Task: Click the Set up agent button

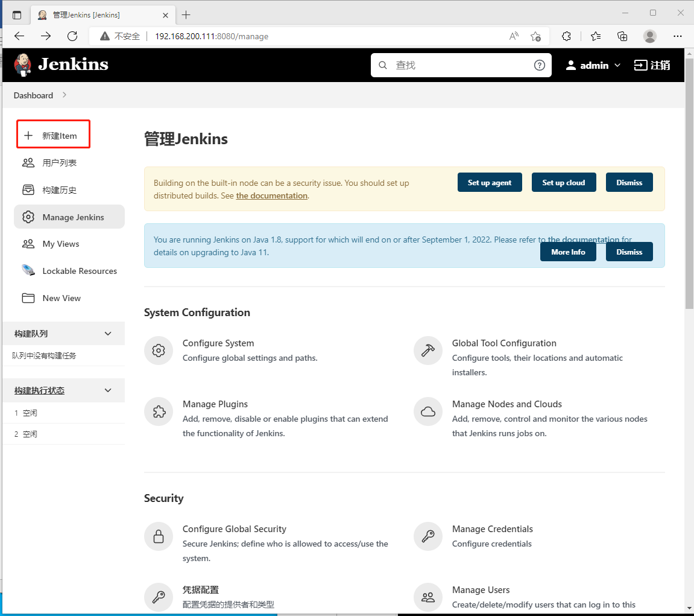Action: (490, 182)
